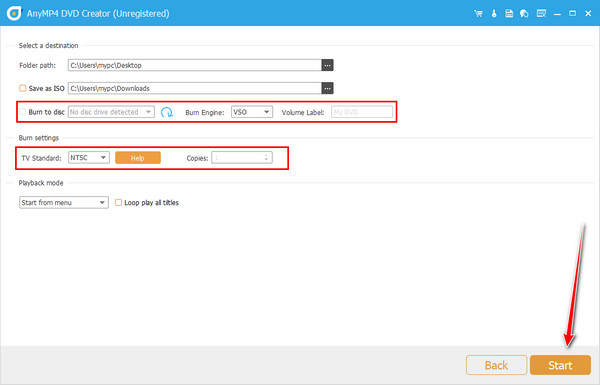Click the AnyMP4 DVD Creator logo

point(14,13)
